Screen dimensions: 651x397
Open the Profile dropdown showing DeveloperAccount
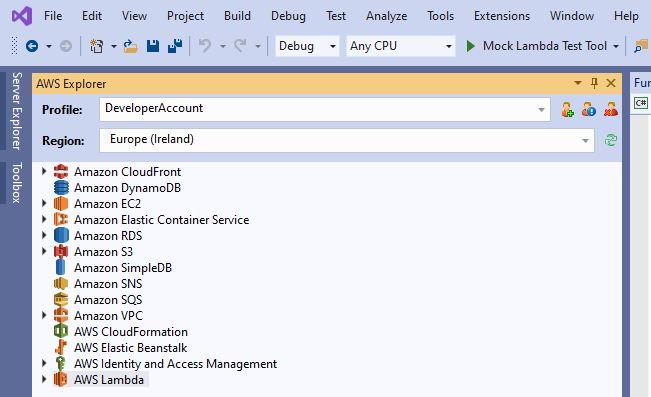[x=325, y=110]
